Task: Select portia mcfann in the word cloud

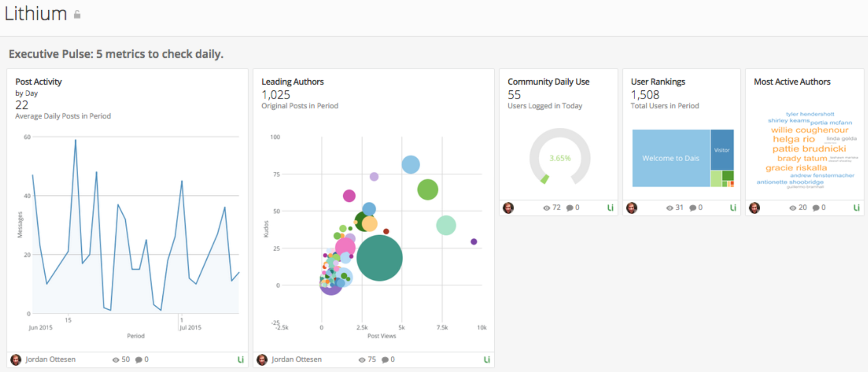Action: pos(831,123)
